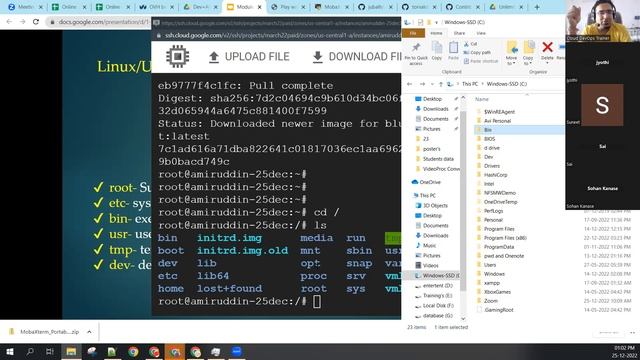Screen dimensions: 640x360
Task: Open download options chevron for MobaXterm zip
Action: 89,332
